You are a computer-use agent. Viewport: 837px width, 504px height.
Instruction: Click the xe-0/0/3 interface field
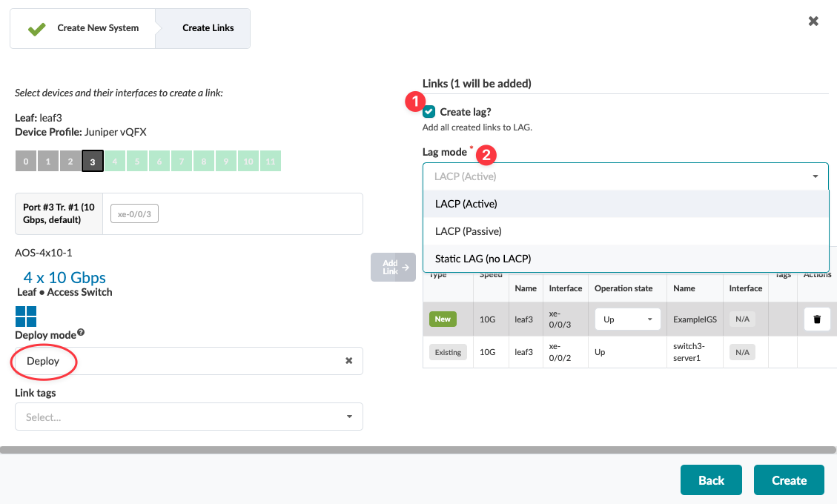pos(135,214)
